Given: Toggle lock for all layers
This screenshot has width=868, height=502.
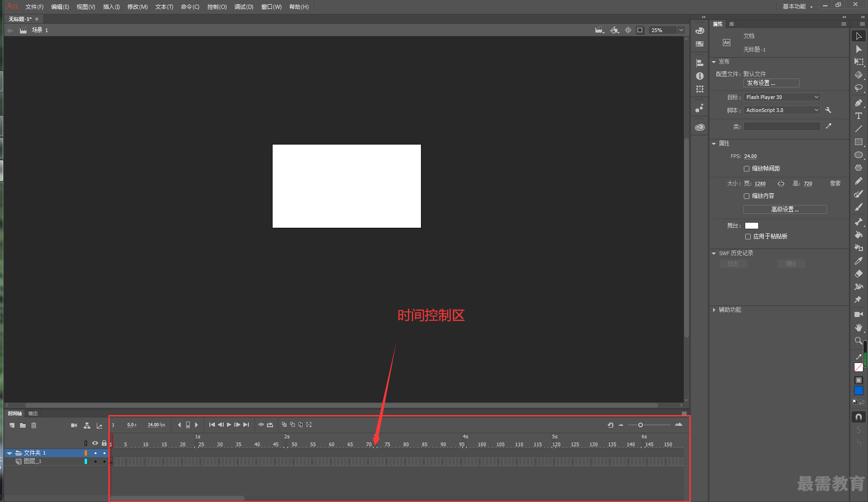Looking at the screenshot, I should pyautogui.click(x=104, y=443).
